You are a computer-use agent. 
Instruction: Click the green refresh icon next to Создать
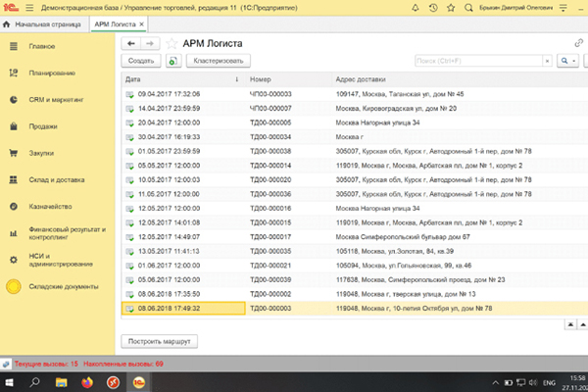click(x=172, y=61)
